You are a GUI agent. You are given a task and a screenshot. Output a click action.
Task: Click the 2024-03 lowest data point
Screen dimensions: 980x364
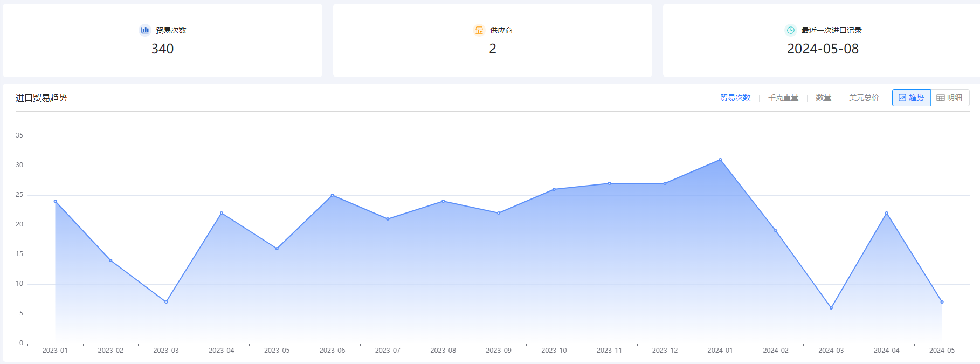(x=831, y=308)
